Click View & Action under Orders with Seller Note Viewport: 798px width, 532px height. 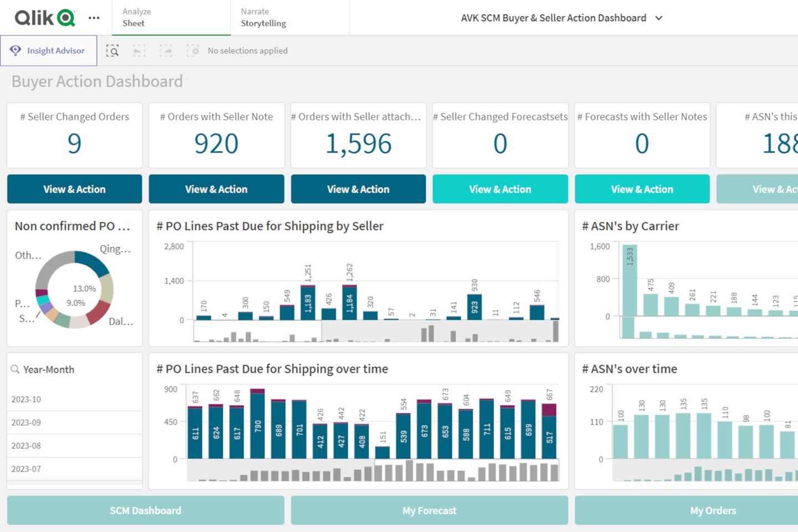[216, 189]
